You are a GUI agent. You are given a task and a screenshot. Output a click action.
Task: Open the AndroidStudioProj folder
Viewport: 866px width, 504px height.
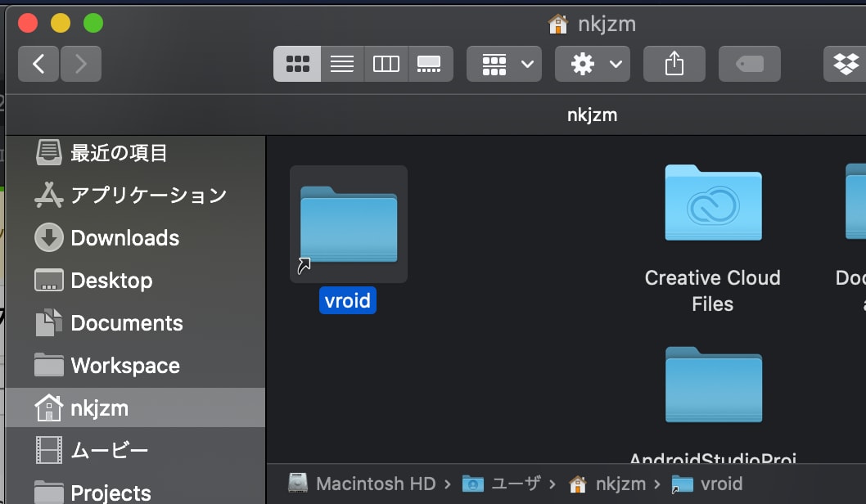[x=712, y=385]
